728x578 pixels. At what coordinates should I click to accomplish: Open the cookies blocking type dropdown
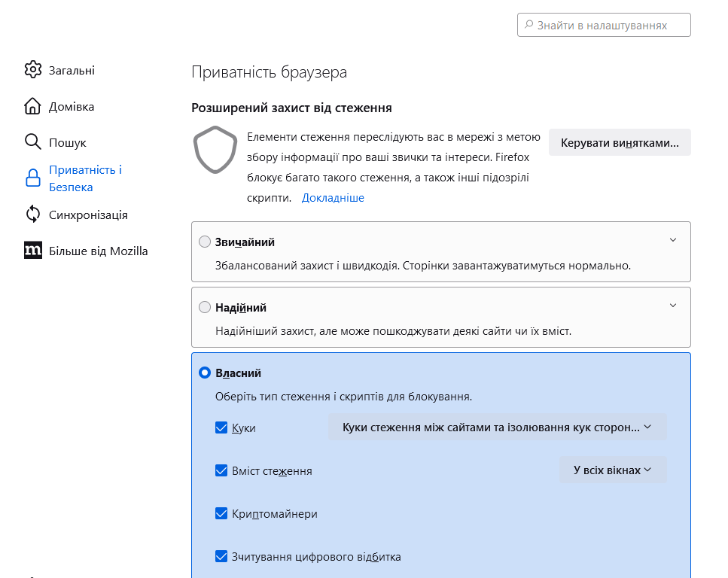tap(497, 427)
